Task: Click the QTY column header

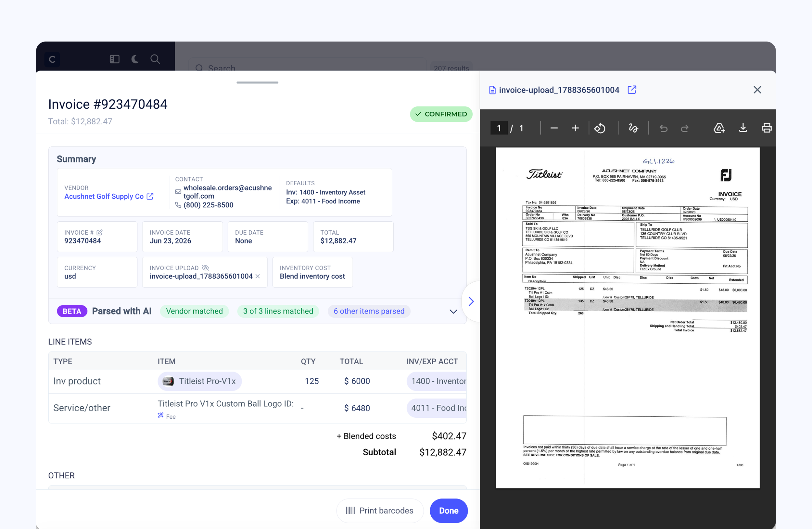Action: [308, 361]
